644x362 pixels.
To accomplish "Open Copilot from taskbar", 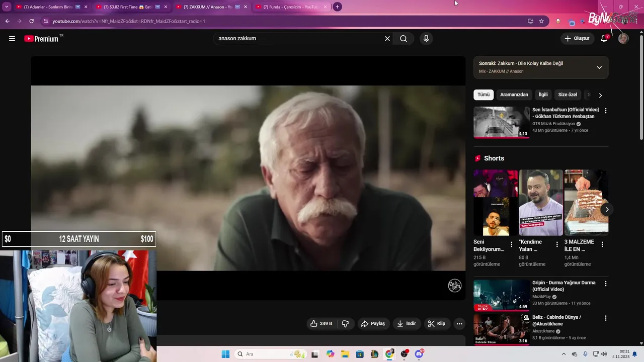I will click(330, 354).
